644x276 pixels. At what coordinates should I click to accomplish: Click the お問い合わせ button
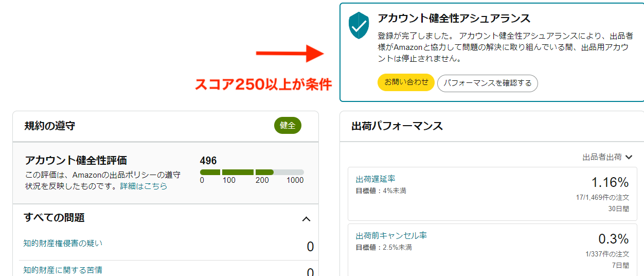[406, 83]
